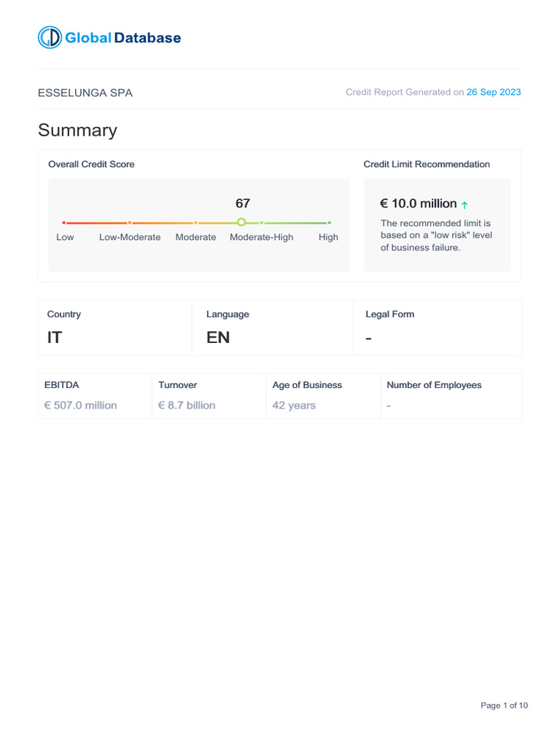The height and width of the screenshot is (747, 560).
Task: Click the 26 Sep 2023 report date
Action: click(494, 93)
